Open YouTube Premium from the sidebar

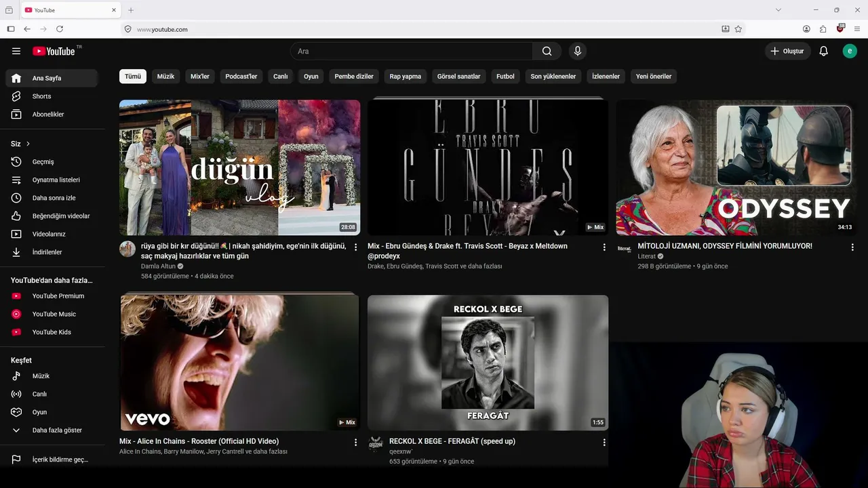(53, 296)
